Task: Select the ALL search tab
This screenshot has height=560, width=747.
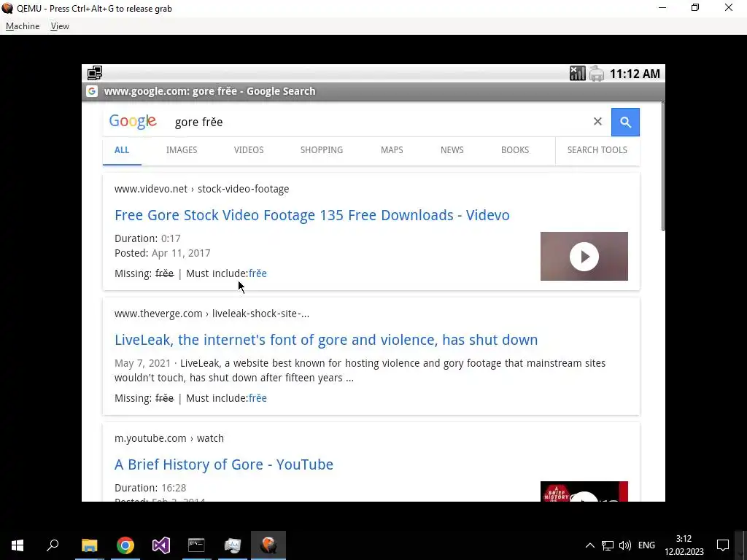Action: tap(122, 150)
